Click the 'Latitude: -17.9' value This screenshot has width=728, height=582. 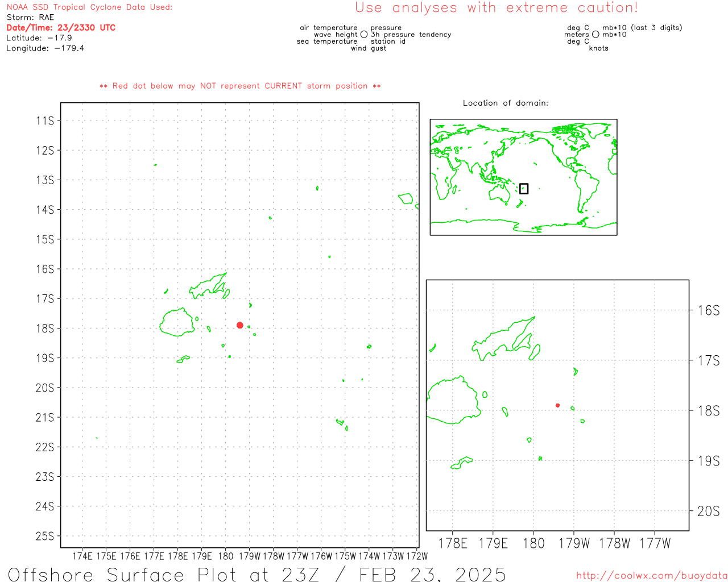pyautogui.click(x=39, y=38)
